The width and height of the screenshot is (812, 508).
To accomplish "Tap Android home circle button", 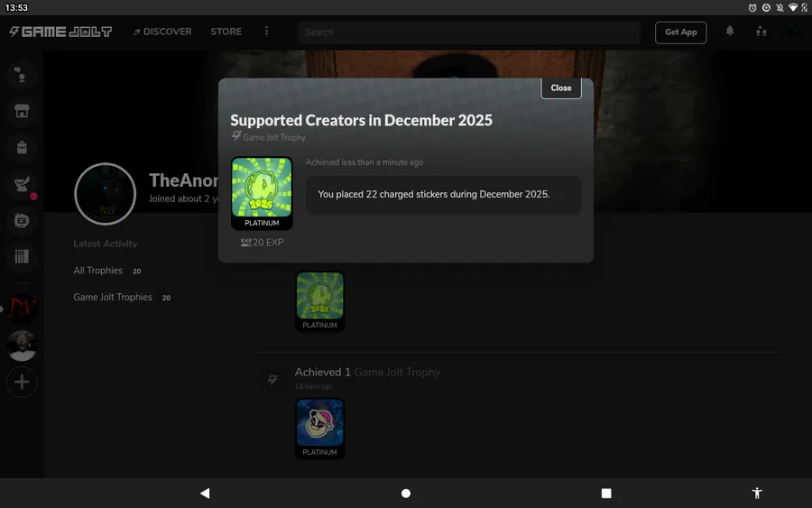I will point(406,493).
